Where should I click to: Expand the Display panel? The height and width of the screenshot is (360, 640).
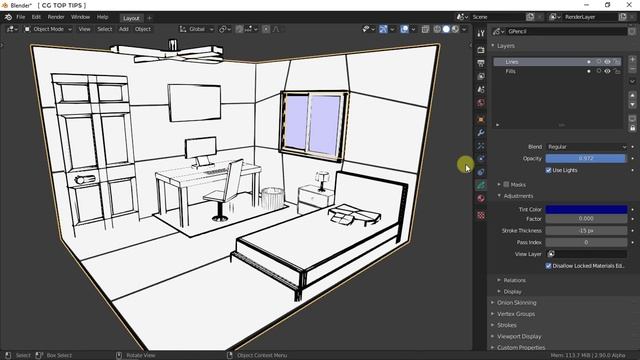point(499,291)
